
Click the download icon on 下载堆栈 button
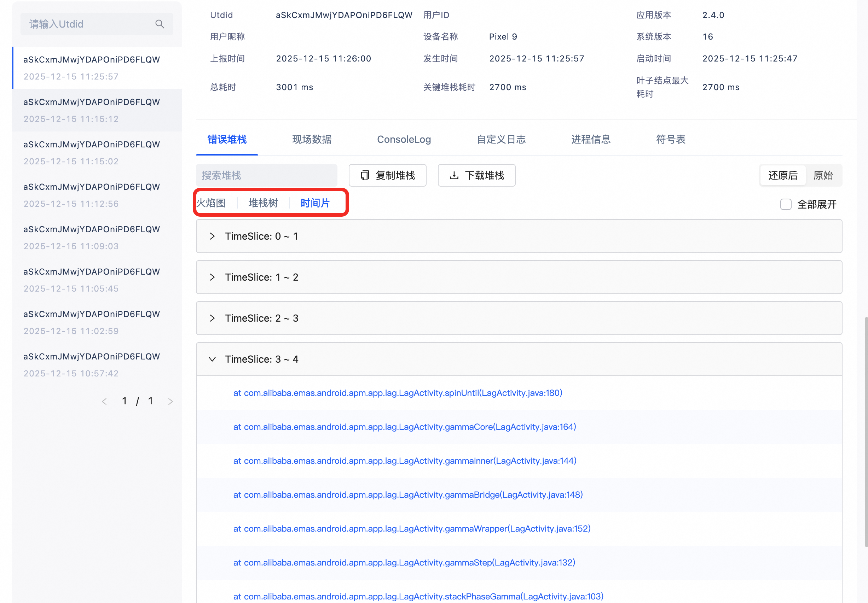coord(454,175)
